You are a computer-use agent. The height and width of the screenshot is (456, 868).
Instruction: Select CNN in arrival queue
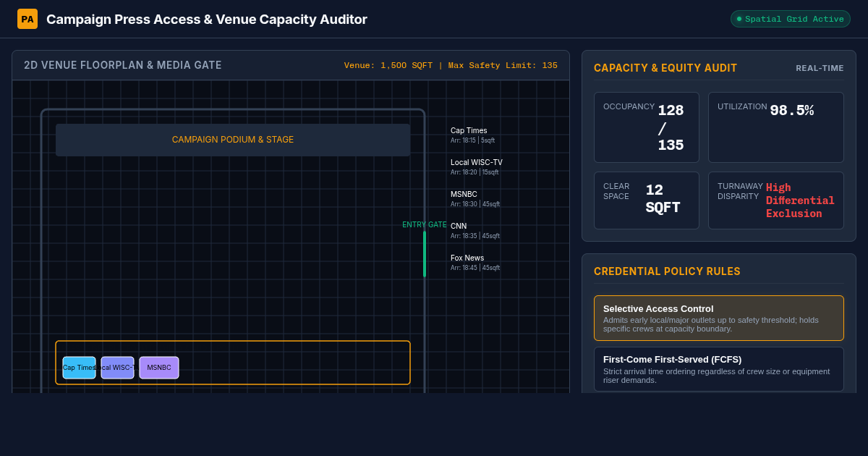475,231
